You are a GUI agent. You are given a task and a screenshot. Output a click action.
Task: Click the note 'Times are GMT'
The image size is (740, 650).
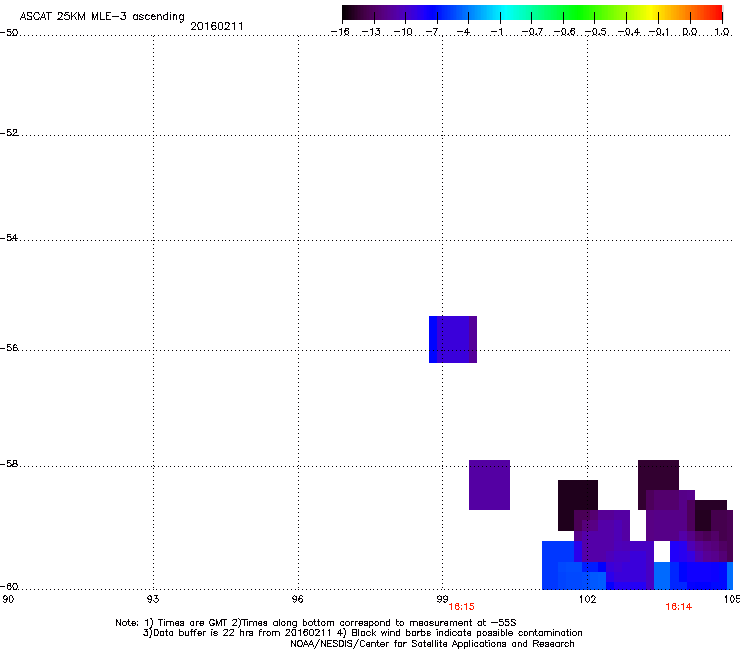(193, 623)
